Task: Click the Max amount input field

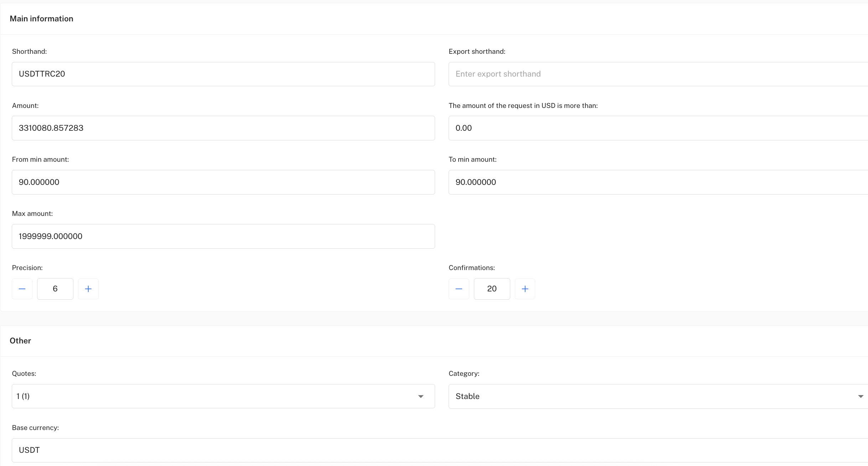Action: point(223,237)
